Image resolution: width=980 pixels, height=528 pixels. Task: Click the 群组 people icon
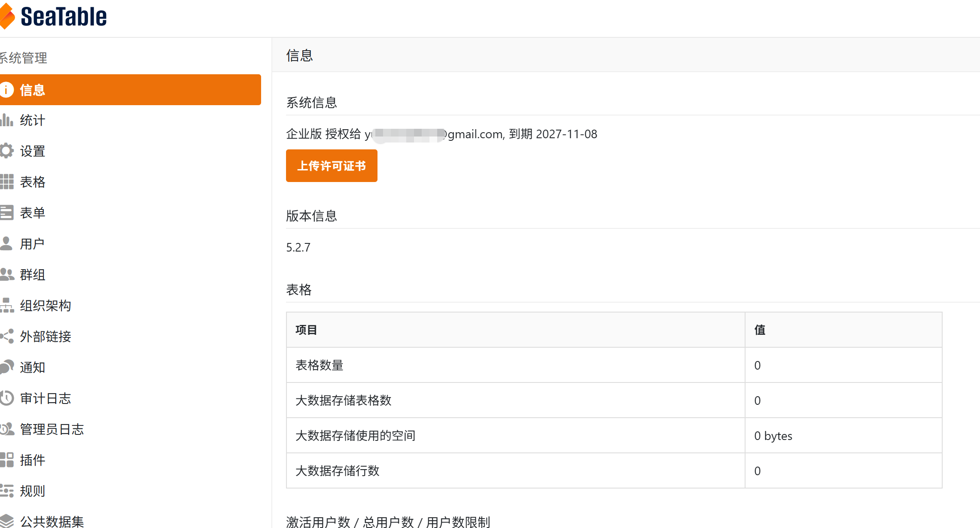click(6, 275)
